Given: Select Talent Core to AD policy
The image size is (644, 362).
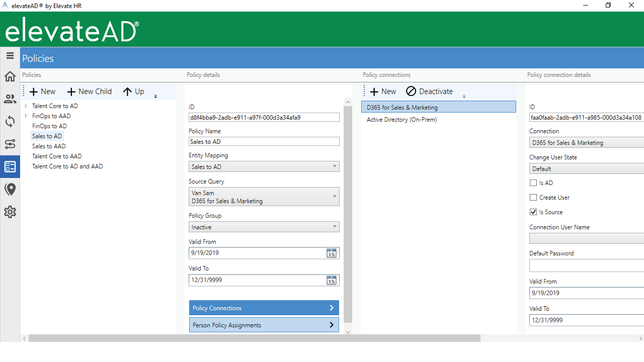Looking at the screenshot, I should (x=55, y=106).
